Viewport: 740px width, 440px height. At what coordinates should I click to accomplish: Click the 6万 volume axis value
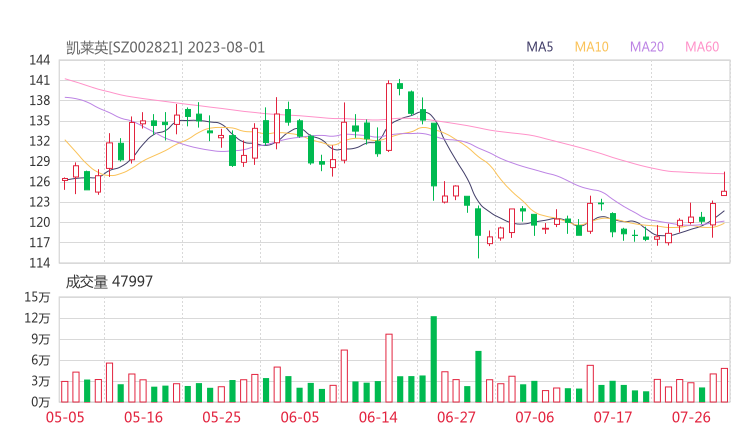[41, 360]
